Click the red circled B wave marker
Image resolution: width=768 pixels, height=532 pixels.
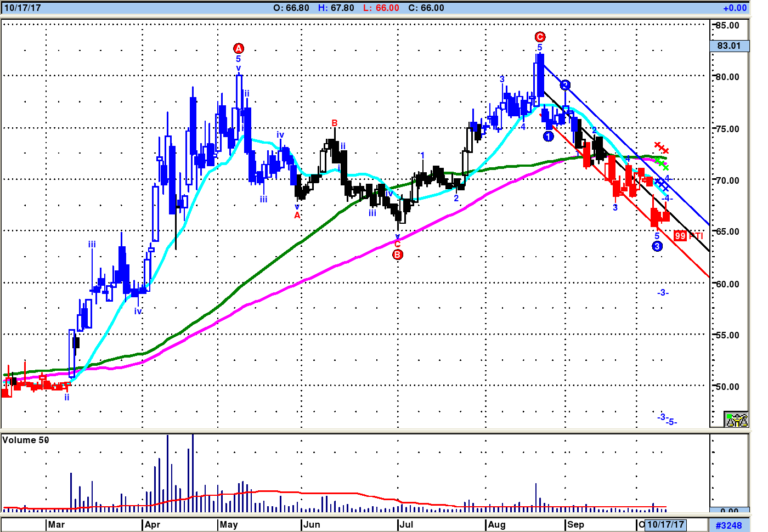click(x=398, y=254)
